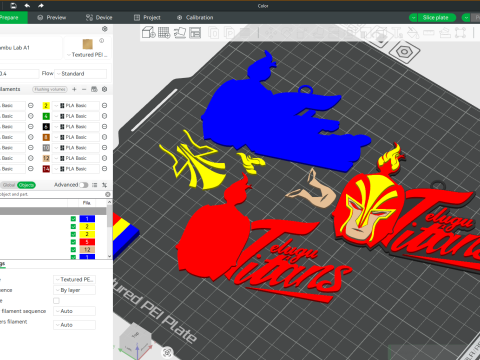Switch to the Project tab
This screenshot has width=480, height=360.
click(x=147, y=18)
